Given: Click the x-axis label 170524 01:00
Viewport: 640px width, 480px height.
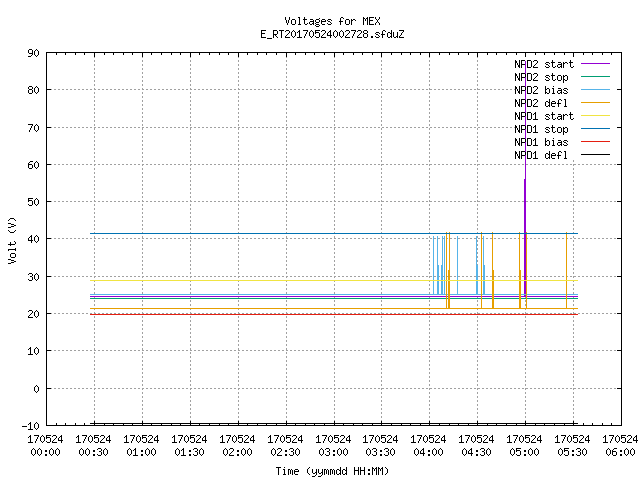Looking at the screenshot, I should tap(141, 446).
